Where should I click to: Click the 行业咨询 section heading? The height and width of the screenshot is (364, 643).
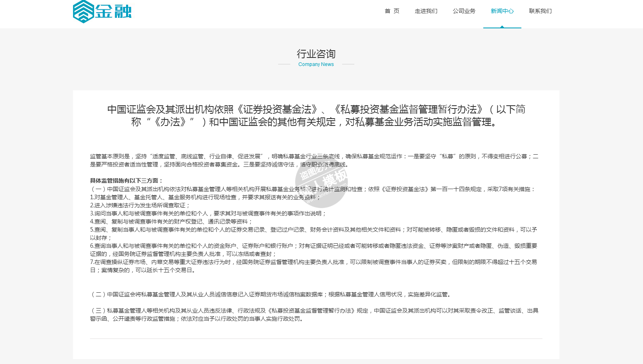point(316,54)
